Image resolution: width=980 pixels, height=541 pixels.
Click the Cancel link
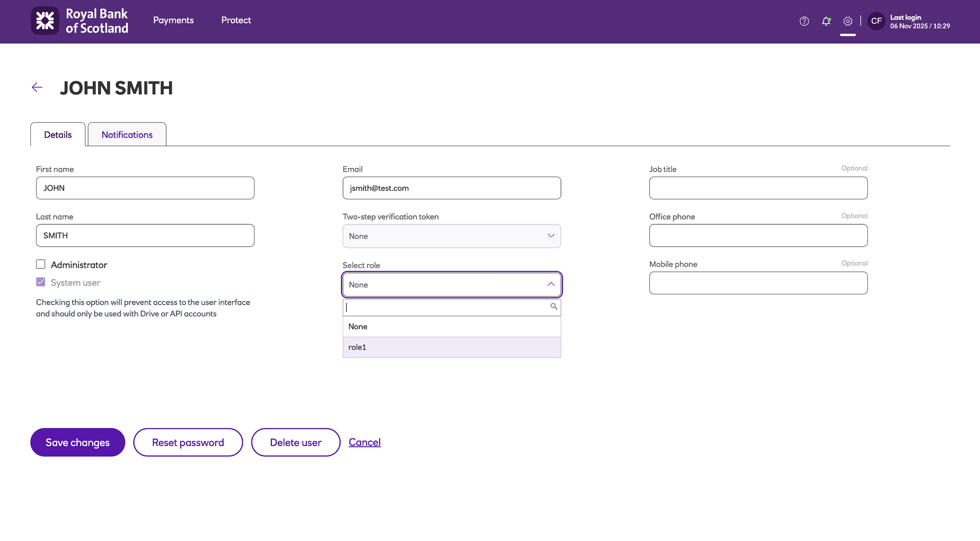pos(364,442)
